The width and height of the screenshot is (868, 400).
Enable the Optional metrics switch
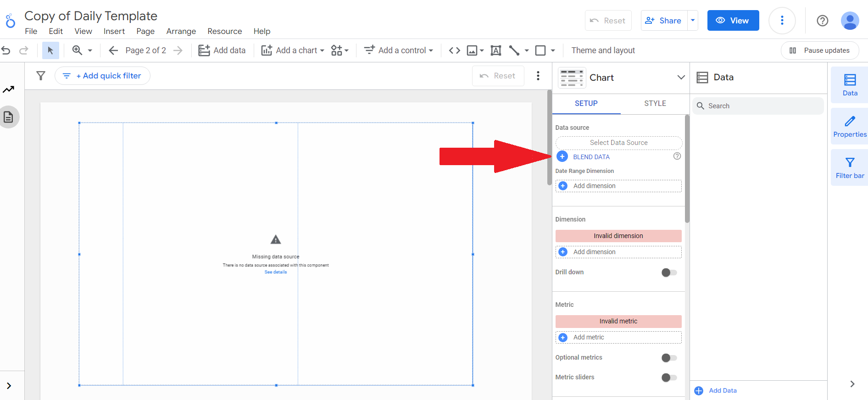pos(669,358)
